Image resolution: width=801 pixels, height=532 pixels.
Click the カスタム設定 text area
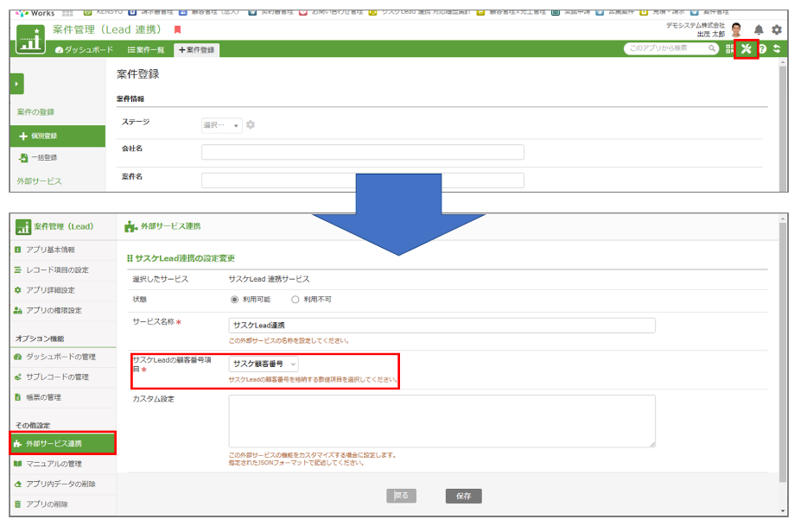(x=442, y=421)
